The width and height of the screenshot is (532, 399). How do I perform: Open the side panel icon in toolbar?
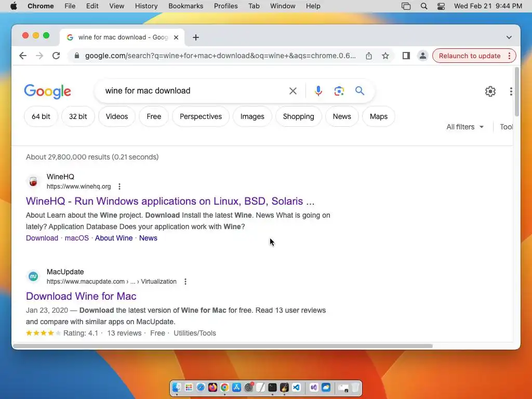pos(406,56)
